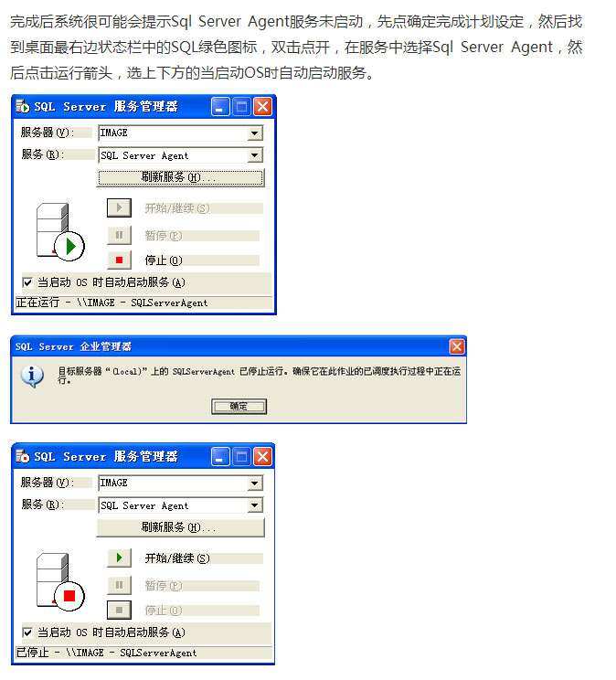Click the stopped server status icon with red square
This screenshot has width=616, height=680.
click(x=60, y=582)
